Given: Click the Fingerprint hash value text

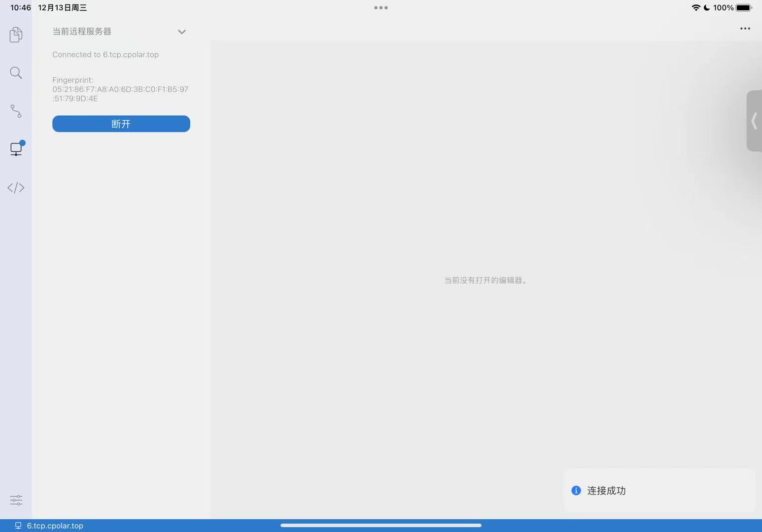Looking at the screenshot, I should click(x=120, y=94).
